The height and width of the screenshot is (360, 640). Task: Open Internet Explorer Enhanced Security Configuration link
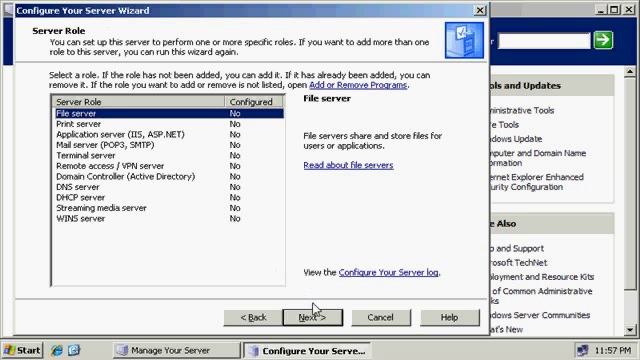[x=537, y=182]
